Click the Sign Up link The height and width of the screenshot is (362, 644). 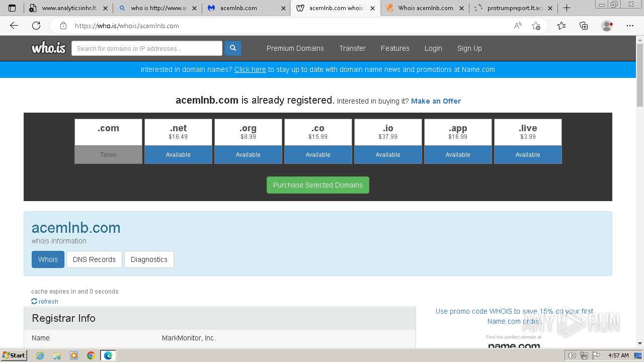pos(469,48)
